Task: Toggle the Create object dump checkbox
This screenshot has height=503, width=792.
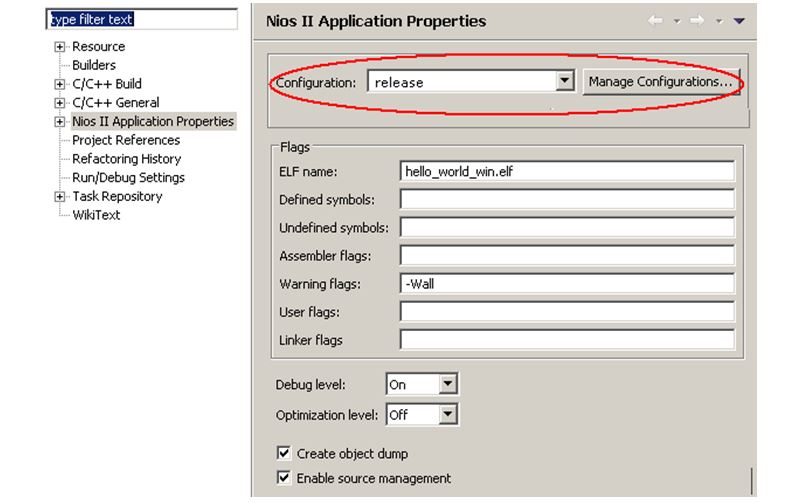Action: (283, 453)
